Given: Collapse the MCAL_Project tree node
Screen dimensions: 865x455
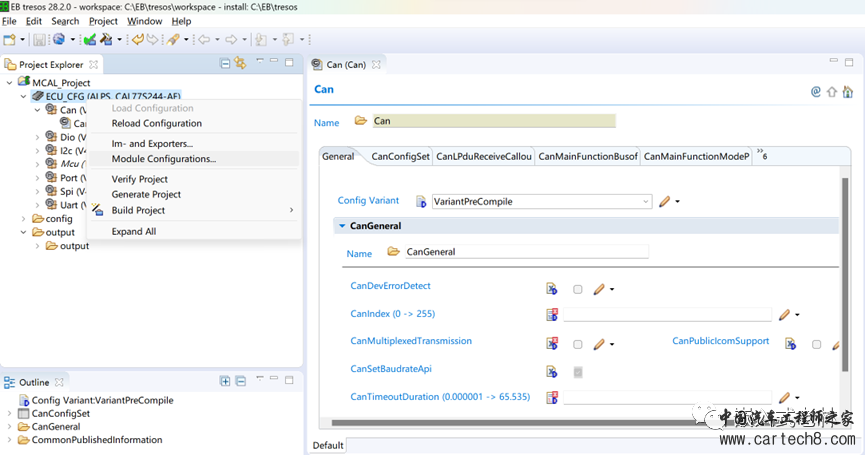Looking at the screenshot, I should (9, 83).
